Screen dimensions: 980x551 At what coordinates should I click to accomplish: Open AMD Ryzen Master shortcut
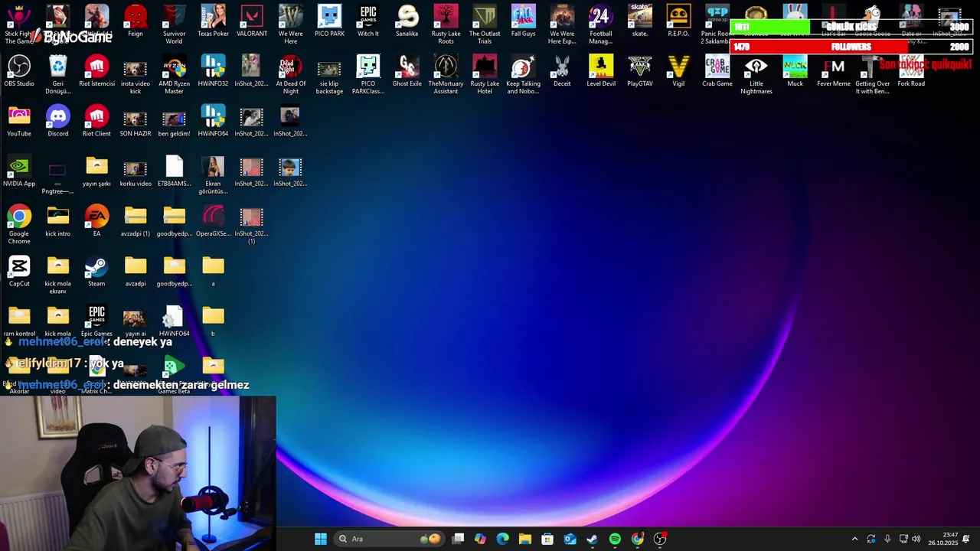click(x=175, y=74)
